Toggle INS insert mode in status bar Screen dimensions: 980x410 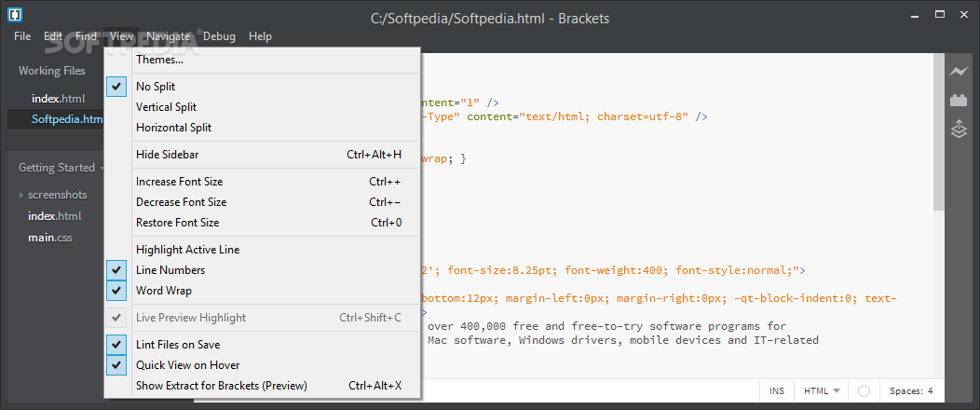[x=777, y=390]
